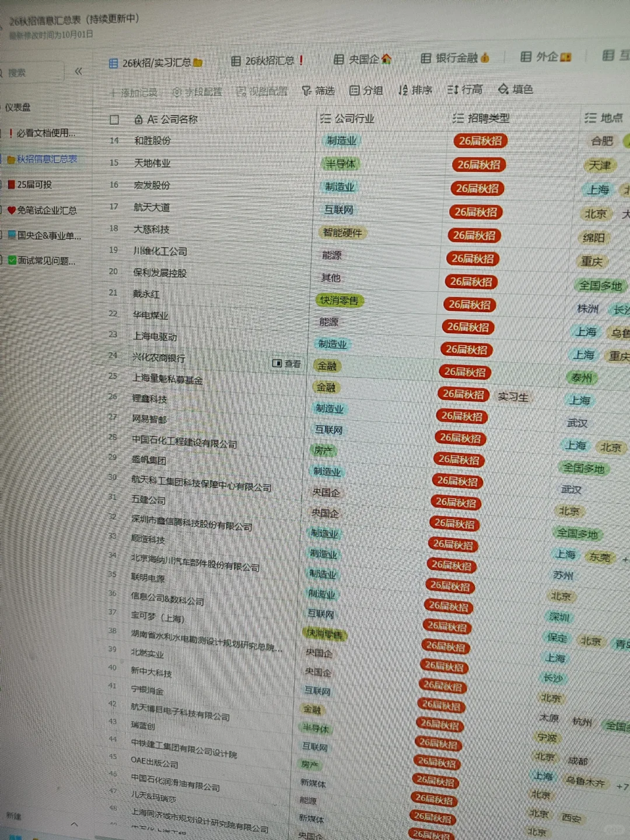Click the table grid icon on 26秋招汇总 tab
This screenshot has width=630, height=840.
[x=236, y=61]
